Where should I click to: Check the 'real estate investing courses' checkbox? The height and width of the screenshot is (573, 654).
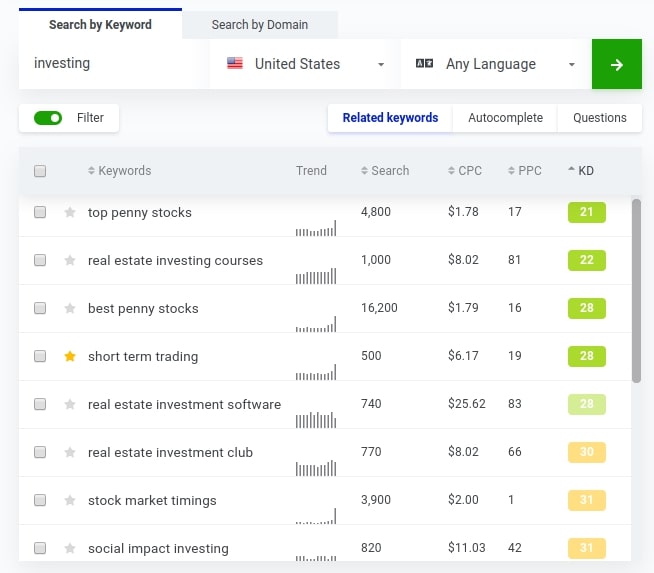40,260
